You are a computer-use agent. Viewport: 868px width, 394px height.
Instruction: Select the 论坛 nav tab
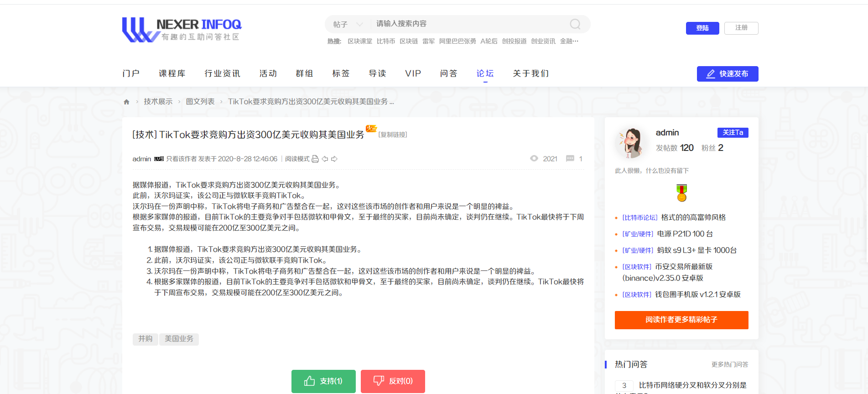coord(485,73)
